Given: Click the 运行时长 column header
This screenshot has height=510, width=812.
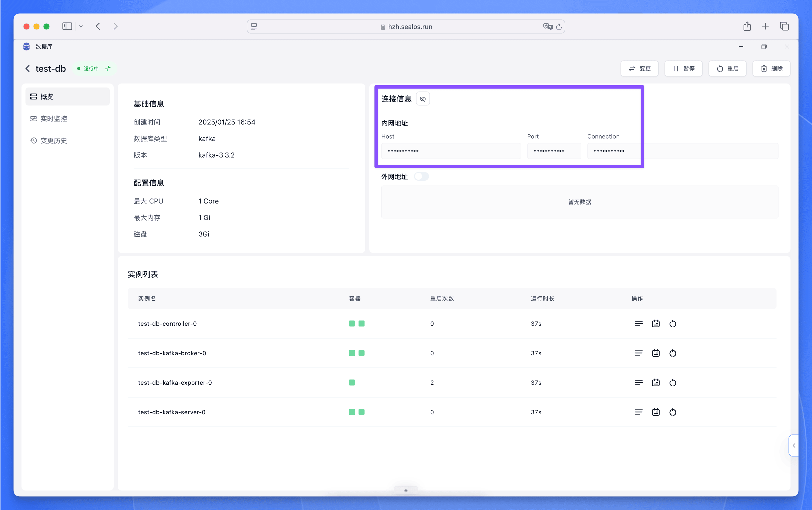Looking at the screenshot, I should tap(542, 298).
